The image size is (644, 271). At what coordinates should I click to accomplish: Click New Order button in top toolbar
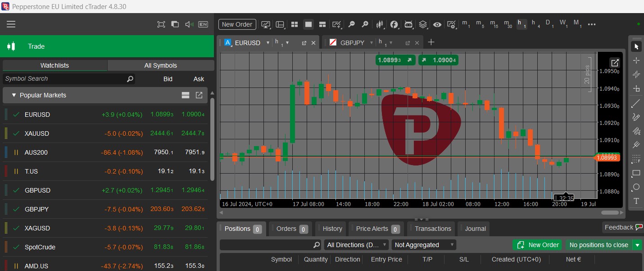(237, 24)
